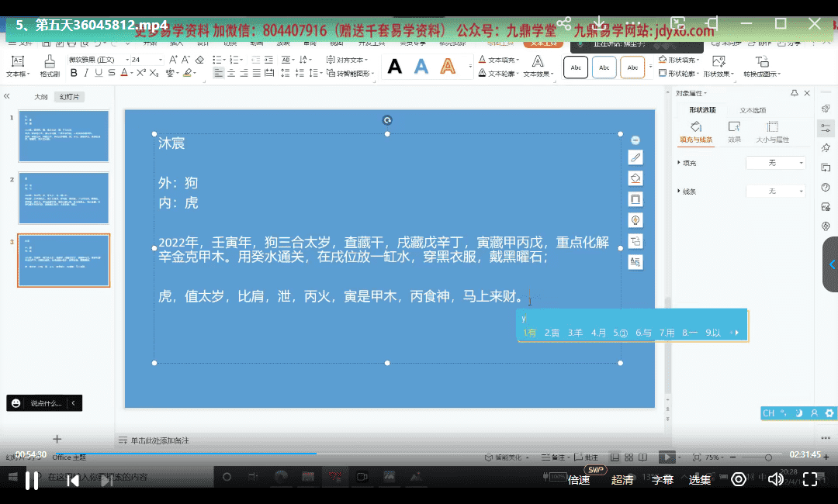Click the clear formatting eraser icon

199,60
